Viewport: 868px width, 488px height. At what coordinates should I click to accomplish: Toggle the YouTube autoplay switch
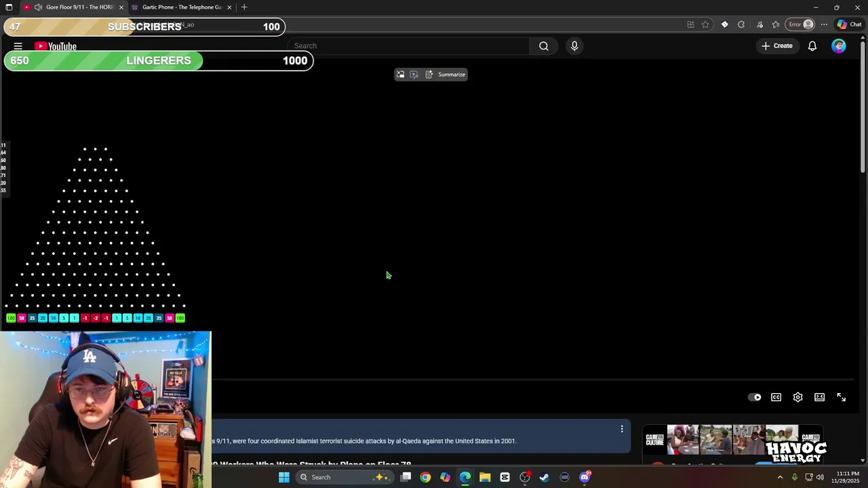click(754, 397)
